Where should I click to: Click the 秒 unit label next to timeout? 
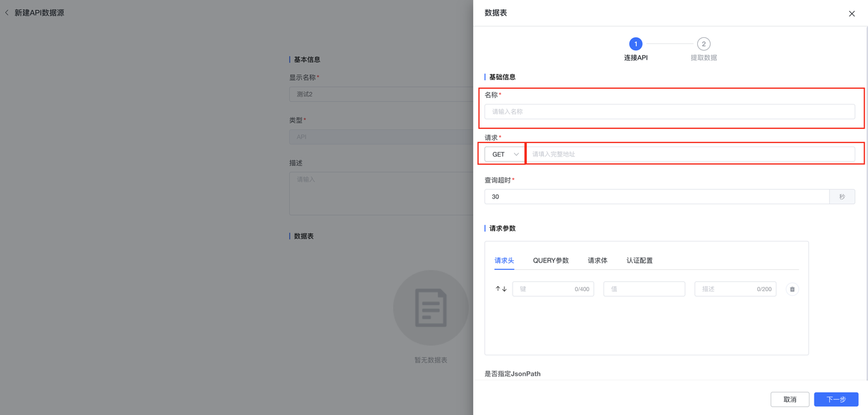click(x=842, y=196)
